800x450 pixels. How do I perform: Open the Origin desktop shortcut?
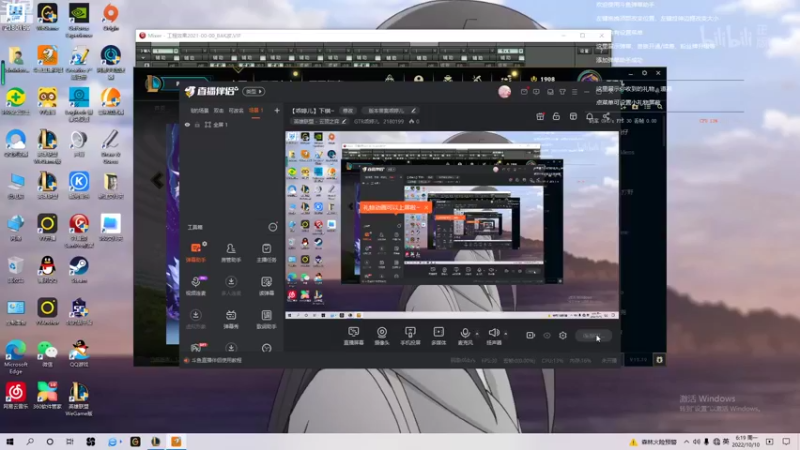pos(111,17)
